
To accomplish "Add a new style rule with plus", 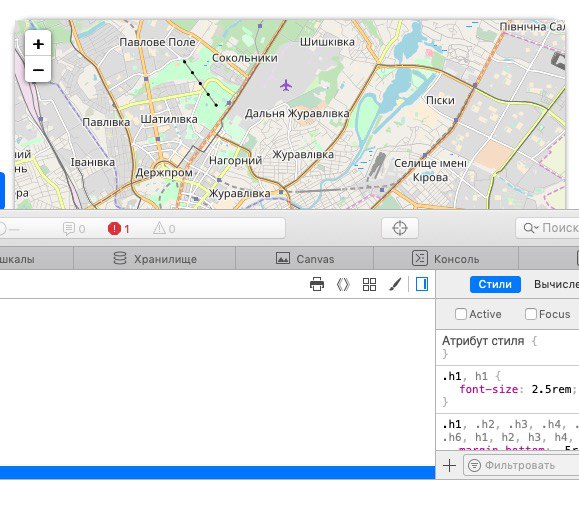I will tap(449, 465).
